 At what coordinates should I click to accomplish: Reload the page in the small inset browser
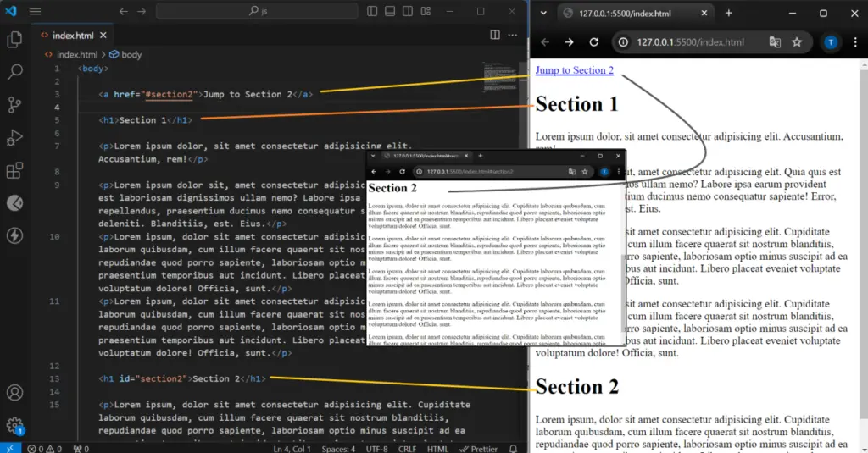403,172
